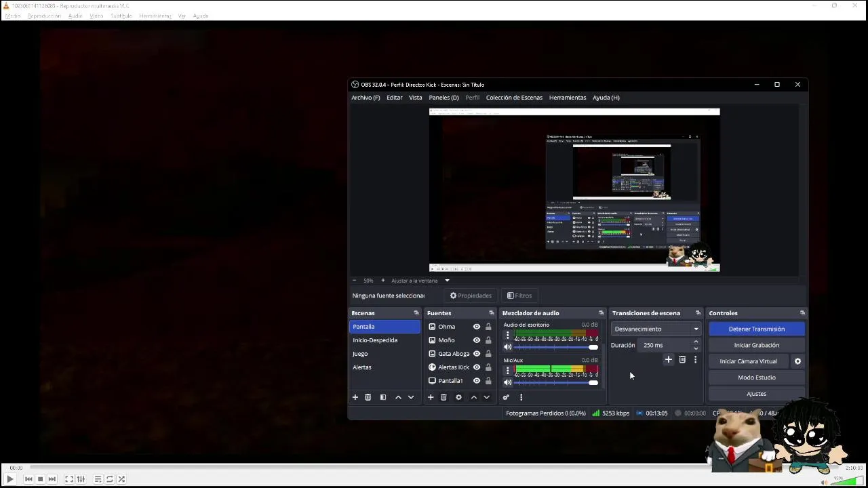Undock the Escenas panel icon

coord(416,313)
